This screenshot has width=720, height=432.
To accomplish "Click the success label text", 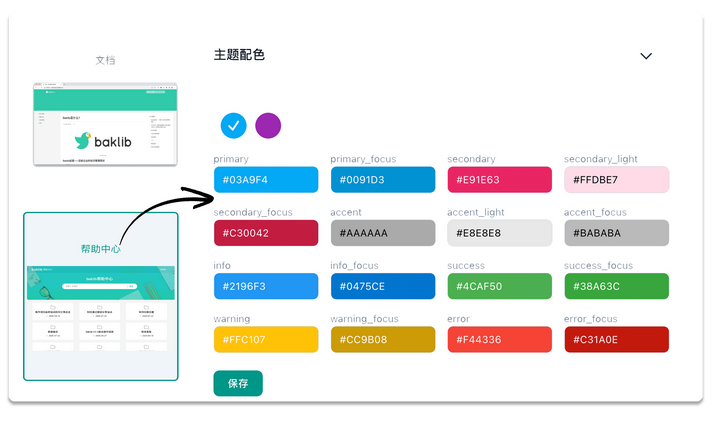I will pyautogui.click(x=466, y=266).
